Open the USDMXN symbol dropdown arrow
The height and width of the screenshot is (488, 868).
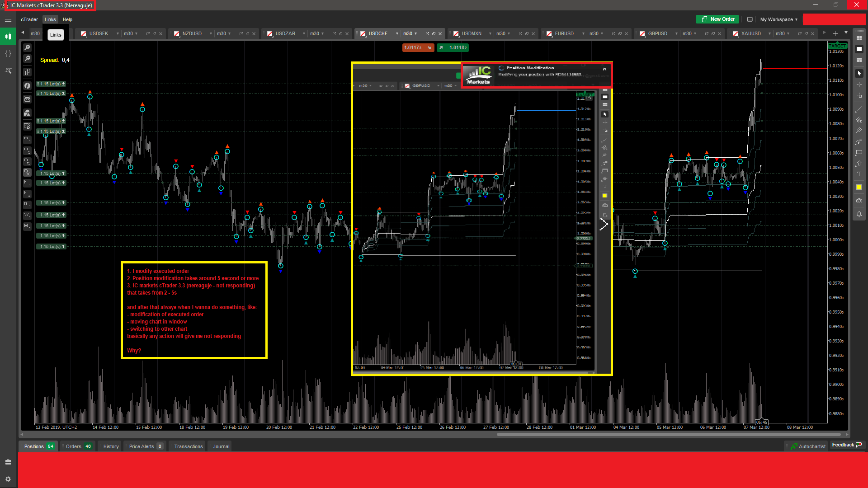point(490,34)
